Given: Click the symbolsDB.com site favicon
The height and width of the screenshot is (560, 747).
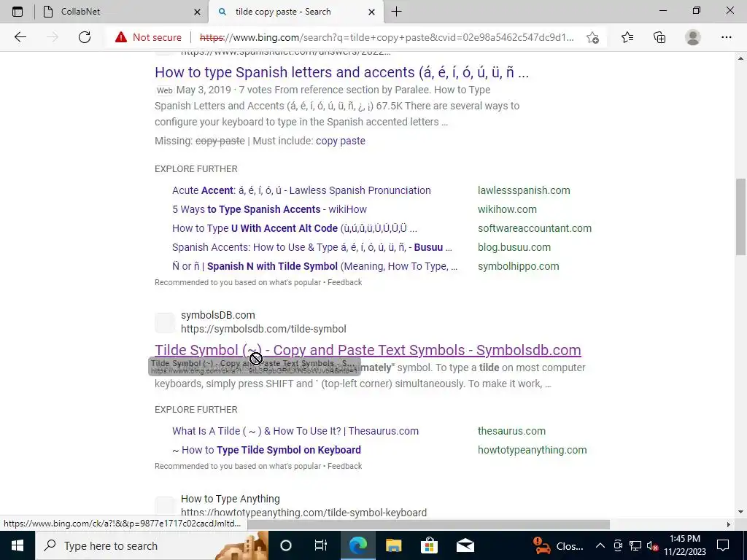Looking at the screenshot, I should tap(165, 322).
